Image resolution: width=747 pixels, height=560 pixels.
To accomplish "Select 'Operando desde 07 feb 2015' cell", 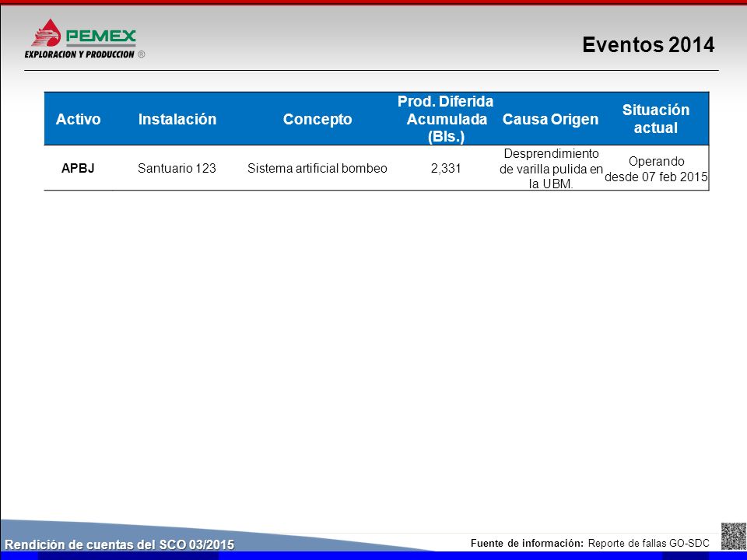I will (656, 169).
